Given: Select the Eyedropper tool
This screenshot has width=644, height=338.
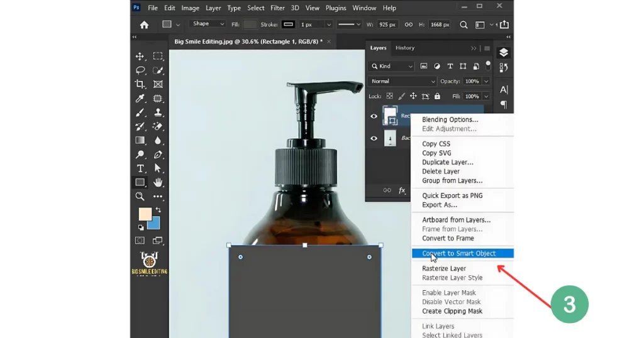Looking at the screenshot, I should click(140, 99).
